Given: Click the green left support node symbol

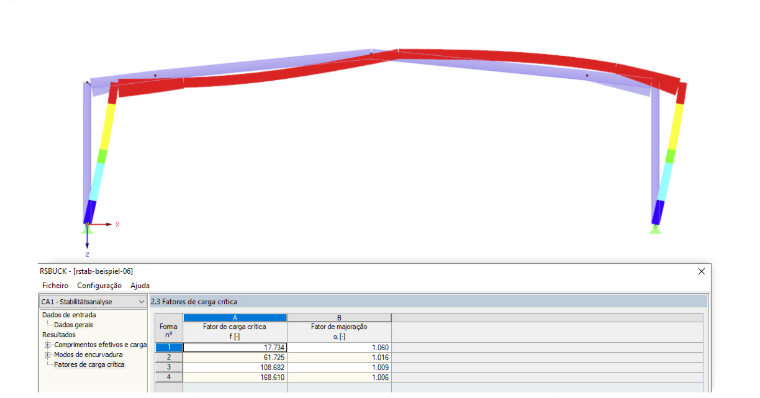Looking at the screenshot, I should [x=87, y=229].
